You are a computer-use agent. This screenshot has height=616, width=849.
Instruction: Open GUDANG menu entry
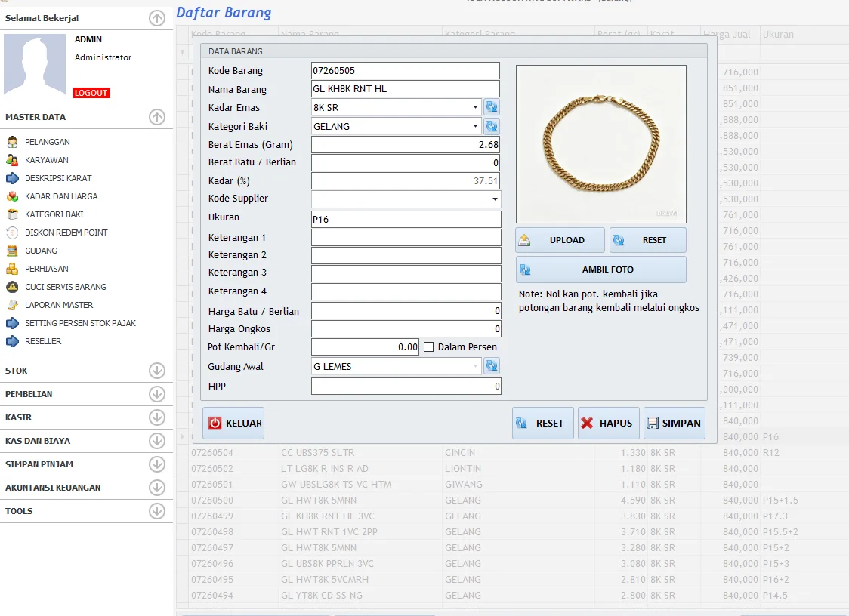point(41,251)
